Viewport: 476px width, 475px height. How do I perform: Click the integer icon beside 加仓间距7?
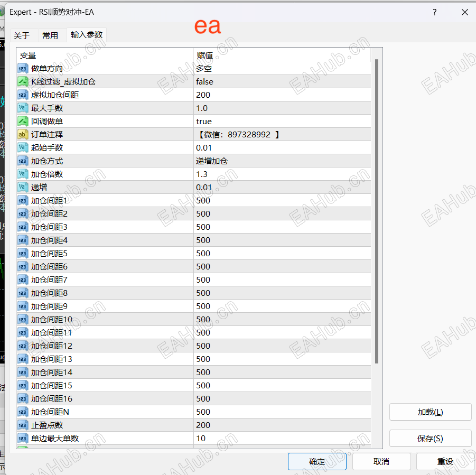coord(23,280)
